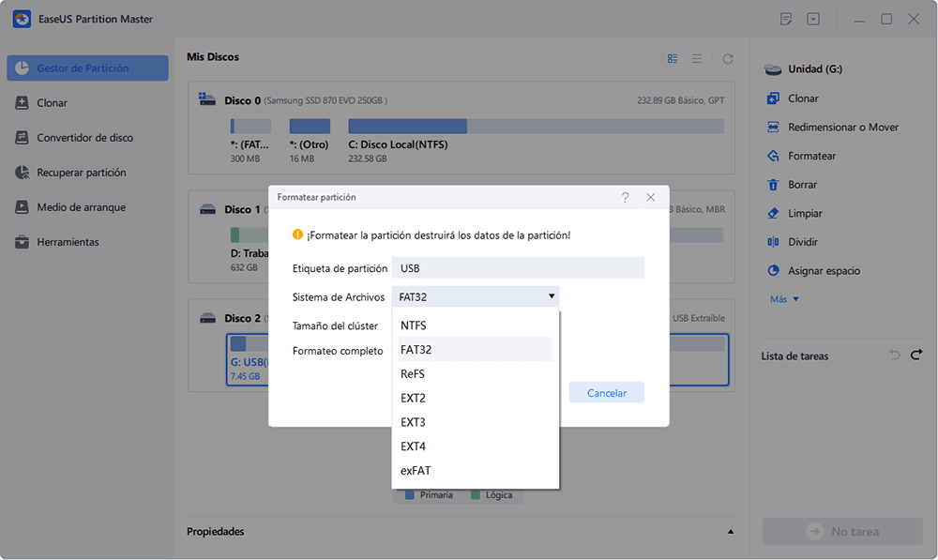Click the Redimensionar o Mover icon
The image size is (938, 560).
(x=773, y=127)
